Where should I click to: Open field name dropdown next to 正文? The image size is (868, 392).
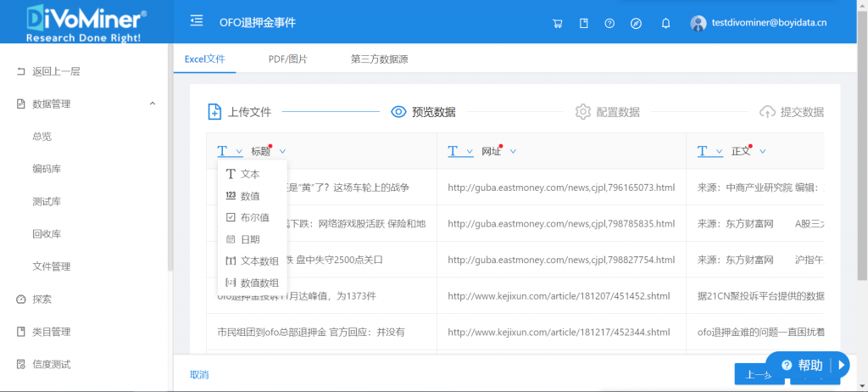click(x=763, y=151)
